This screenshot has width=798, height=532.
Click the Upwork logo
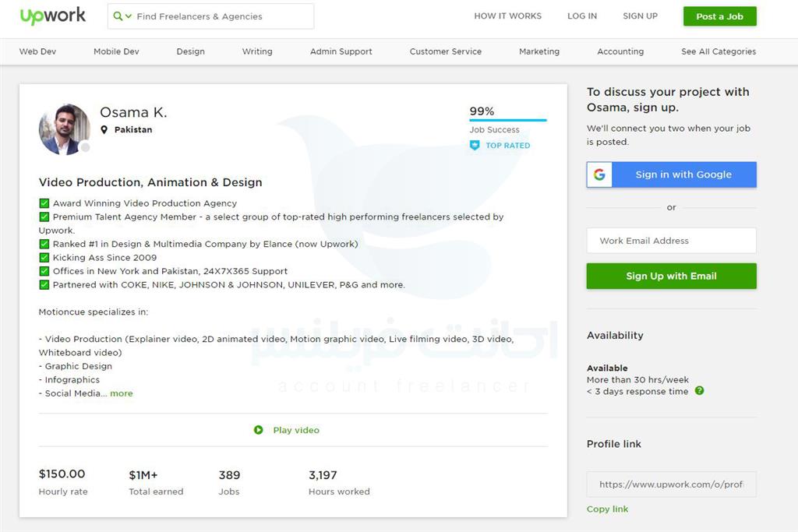point(52,16)
